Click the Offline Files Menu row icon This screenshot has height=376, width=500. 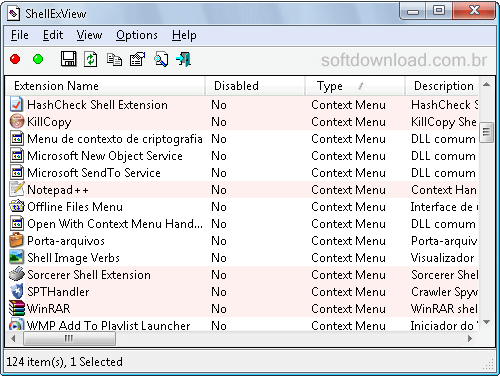17,206
